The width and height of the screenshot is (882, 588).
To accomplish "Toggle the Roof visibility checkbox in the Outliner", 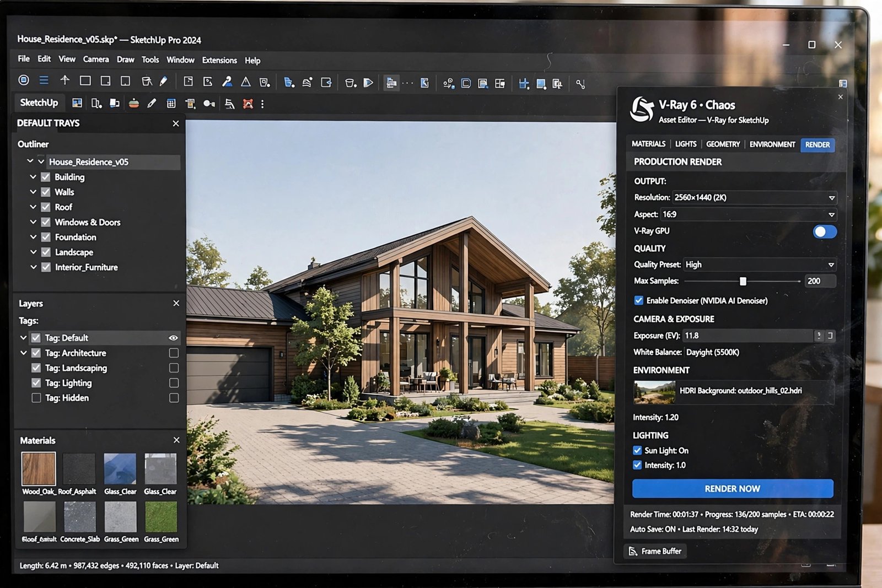I will tap(46, 207).
